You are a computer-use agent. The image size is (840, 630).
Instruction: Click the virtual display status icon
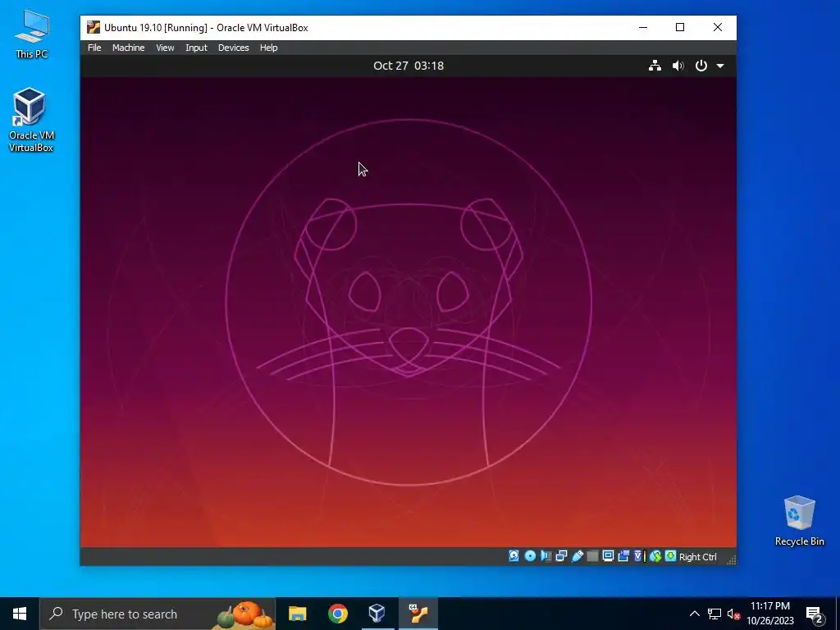tap(608, 556)
